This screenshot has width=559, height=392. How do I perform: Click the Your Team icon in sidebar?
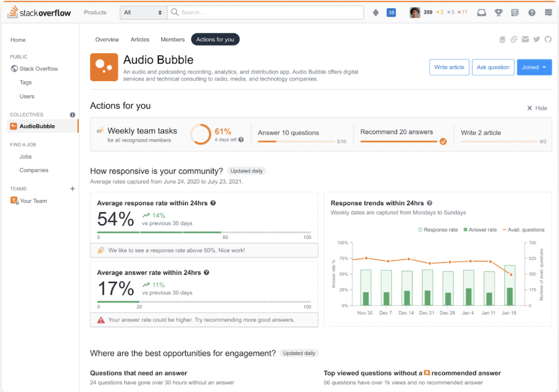(14, 200)
